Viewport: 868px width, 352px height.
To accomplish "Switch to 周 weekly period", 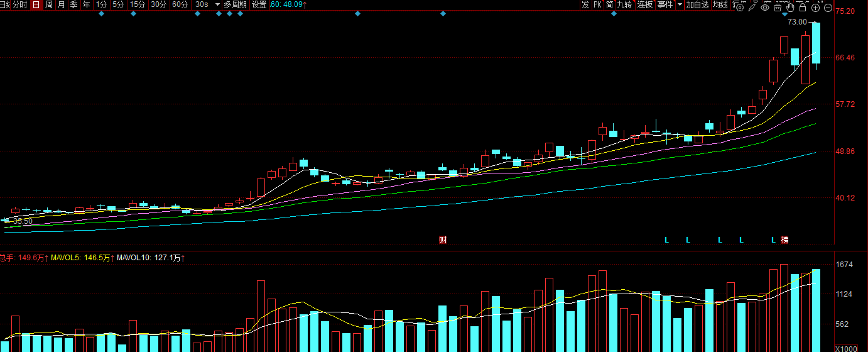I will coord(48,4).
